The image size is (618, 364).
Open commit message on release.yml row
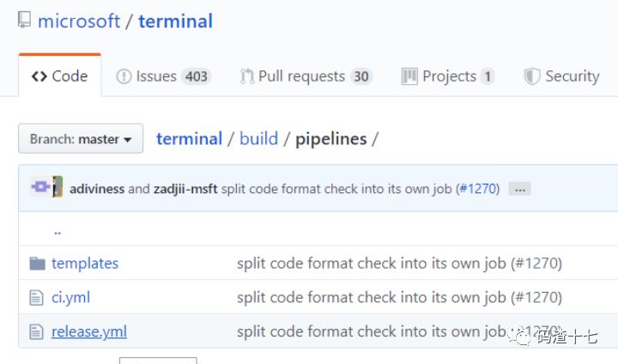point(399,331)
